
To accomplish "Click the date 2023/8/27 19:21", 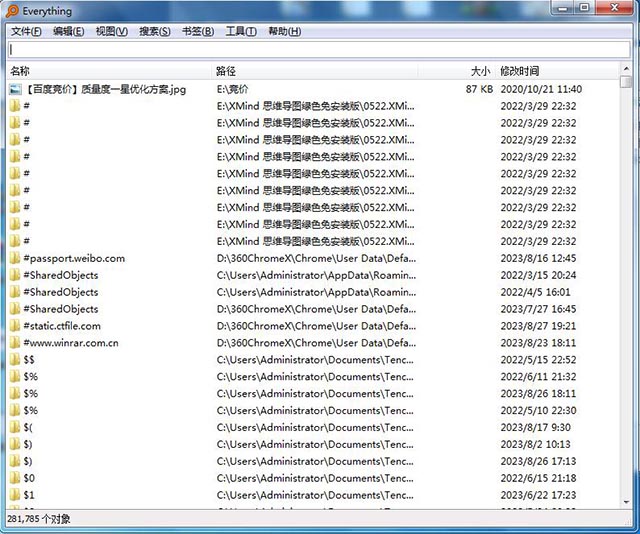I will tap(538, 326).
